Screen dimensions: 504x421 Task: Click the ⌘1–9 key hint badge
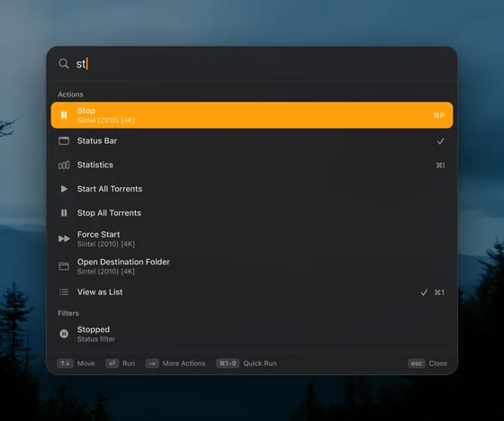[228, 363]
